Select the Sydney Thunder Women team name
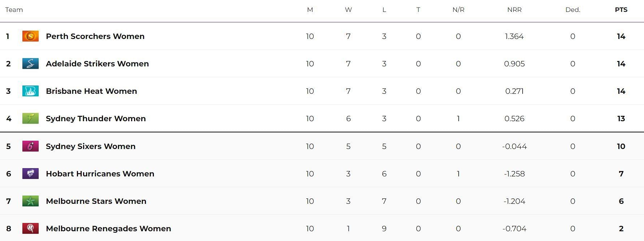Viewport: 644px width, 241px height. coord(96,118)
